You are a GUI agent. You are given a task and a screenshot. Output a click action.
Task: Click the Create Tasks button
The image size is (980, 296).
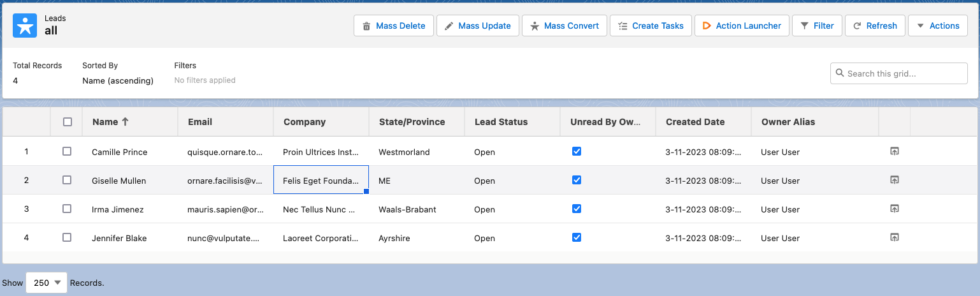point(651,26)
